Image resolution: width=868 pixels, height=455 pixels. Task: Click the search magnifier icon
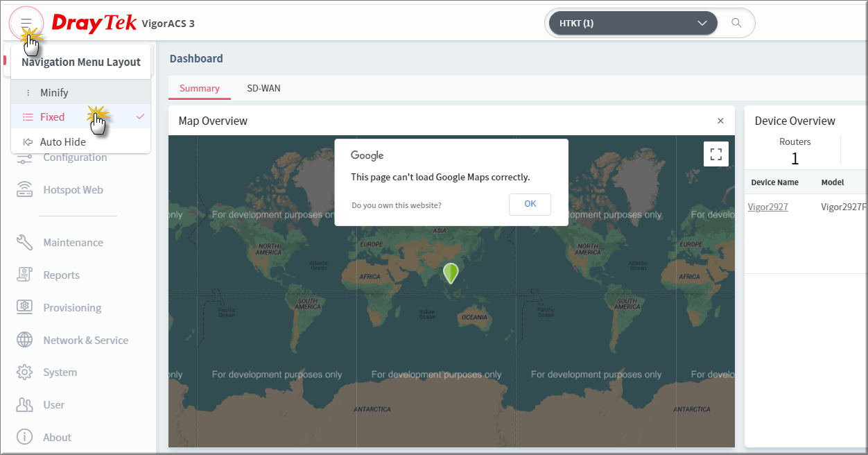click(736, 23)
